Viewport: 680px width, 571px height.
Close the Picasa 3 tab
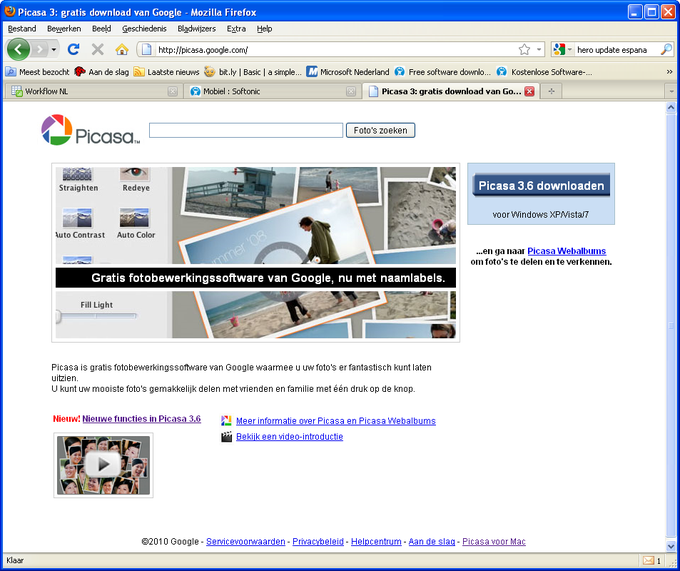click(529, 91)
